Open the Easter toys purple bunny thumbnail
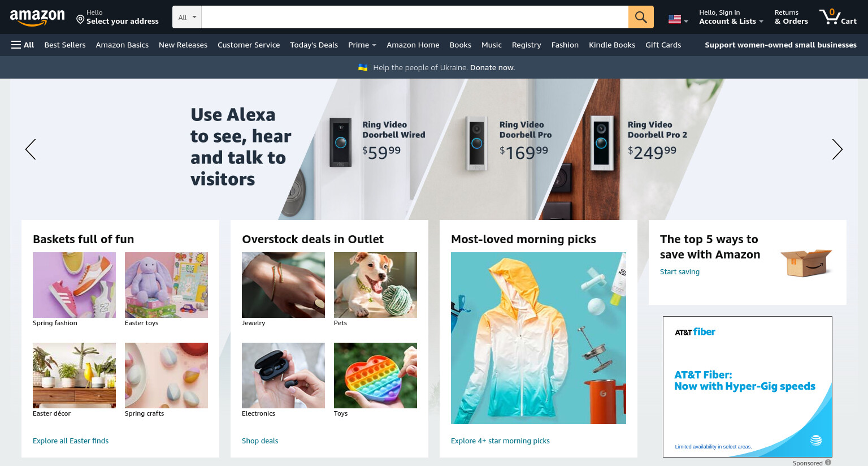 (166, 285)
